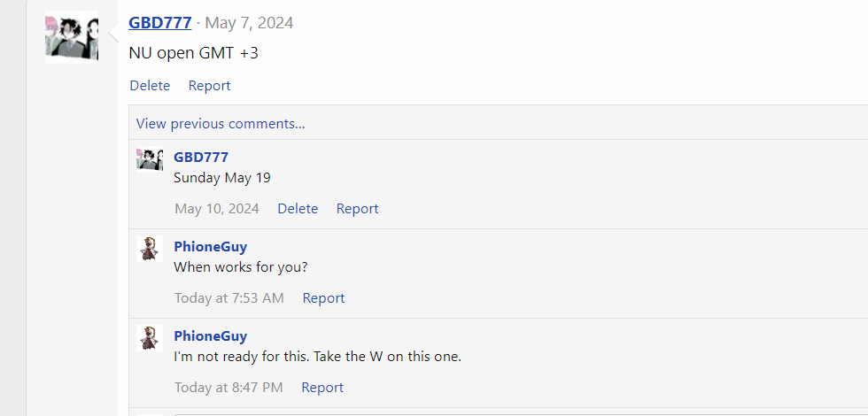This screenshot has height=416, width=868.
Task: Click the 'Today at 7:53 AM' timestamp
Action: tap(229, 298)
